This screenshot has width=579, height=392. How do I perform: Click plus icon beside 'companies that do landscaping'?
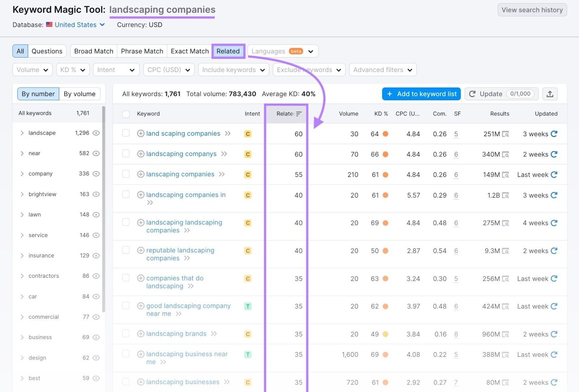coord(141,278)
